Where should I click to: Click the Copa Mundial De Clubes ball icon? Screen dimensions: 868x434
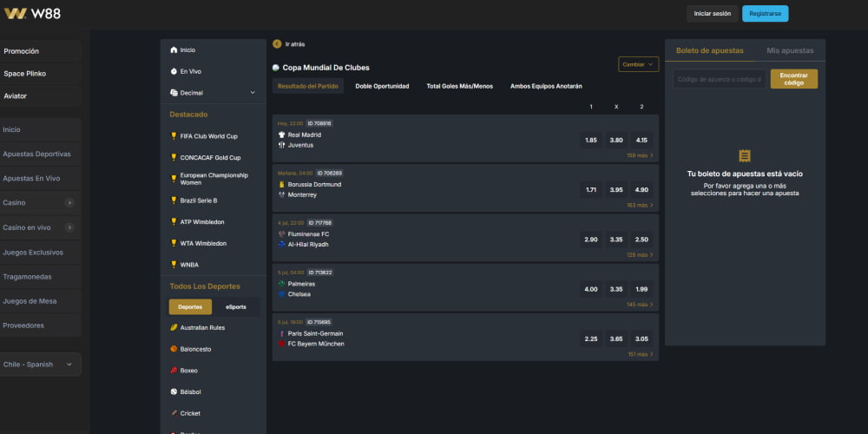pos(276,68)
